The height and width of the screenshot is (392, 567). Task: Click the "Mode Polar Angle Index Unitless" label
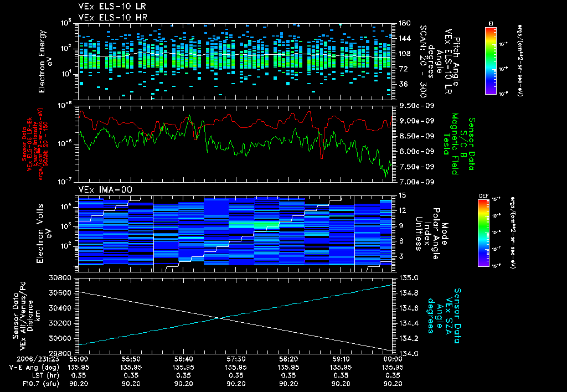point(431,233)
